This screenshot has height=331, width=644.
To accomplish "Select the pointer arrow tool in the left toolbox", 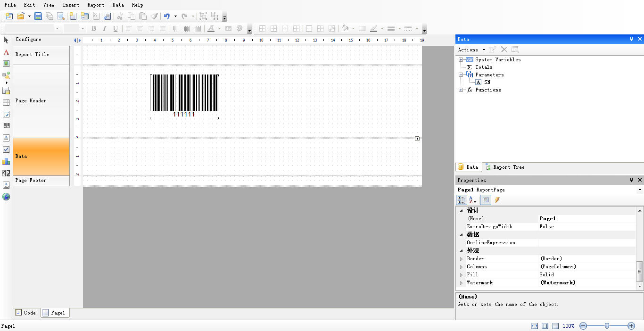I will pos(6,40).
